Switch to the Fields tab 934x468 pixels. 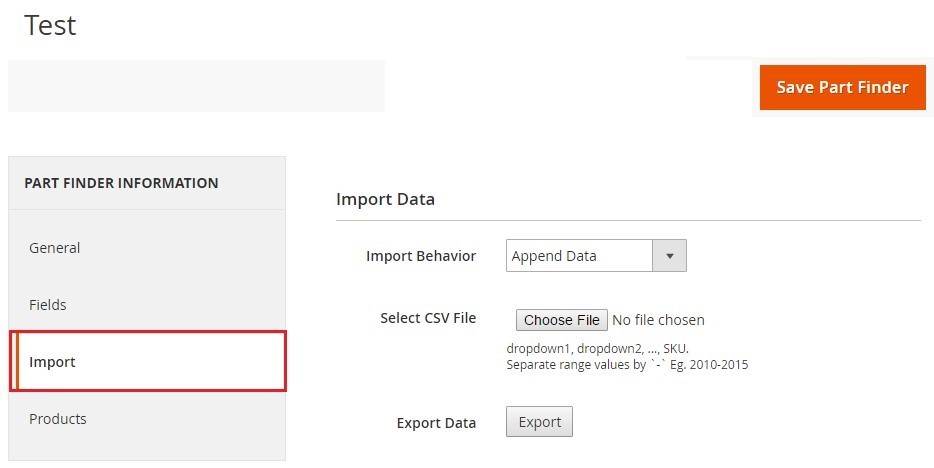pyautogui.click(x=48, y=305)
